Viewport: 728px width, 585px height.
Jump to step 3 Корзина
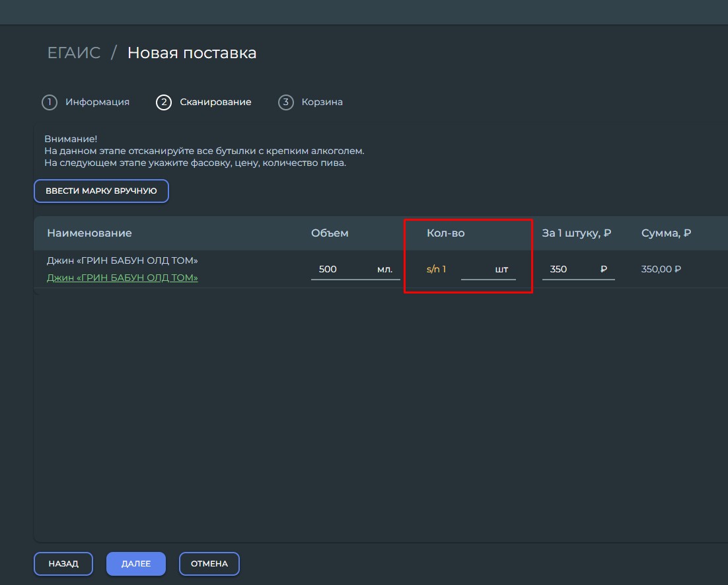pos(310,102)
